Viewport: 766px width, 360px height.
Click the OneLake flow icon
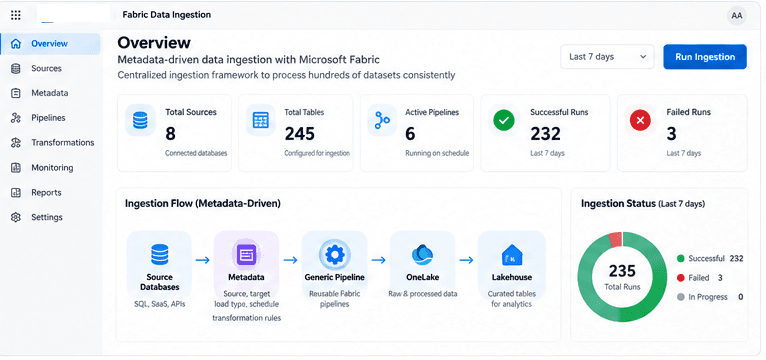tap(422, 254)
